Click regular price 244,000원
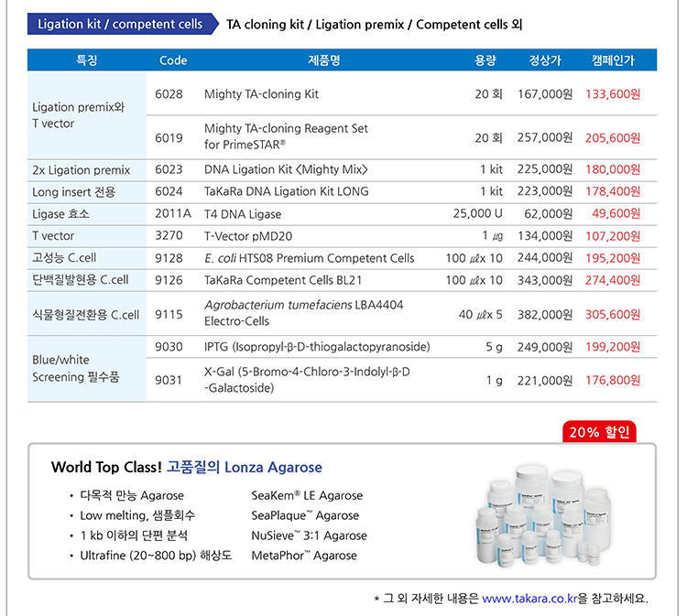Image resolution: width=687 pixels, height=616 pixels. click(x=545, y=258)
